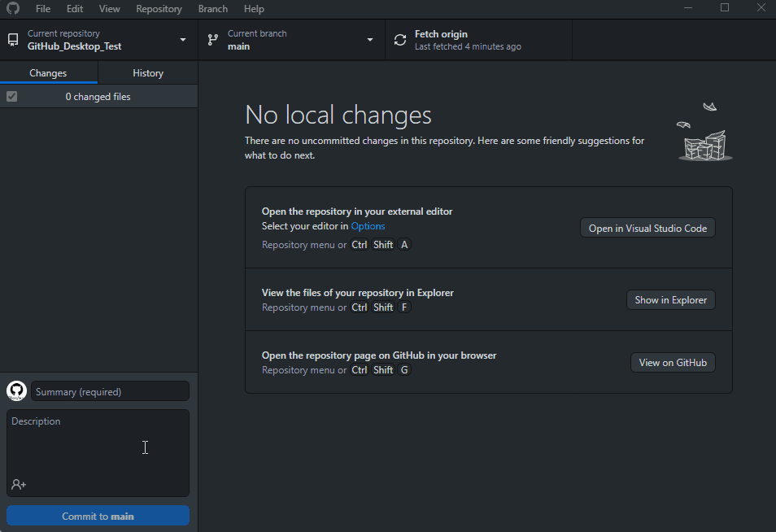Click the main branch name text

point(238,46)
